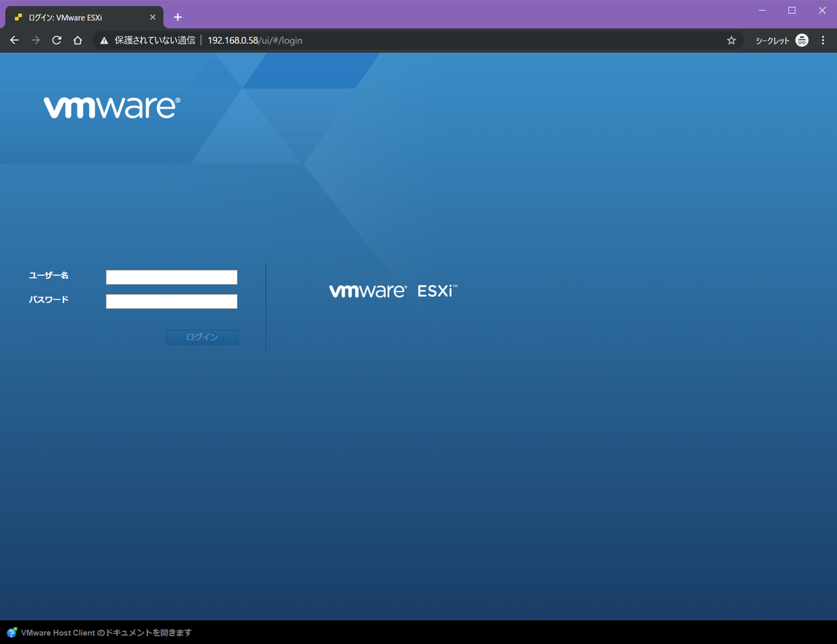Open the VMware Host Client documentation link
Screen dimensions: 837x644
tap(106, 633)
